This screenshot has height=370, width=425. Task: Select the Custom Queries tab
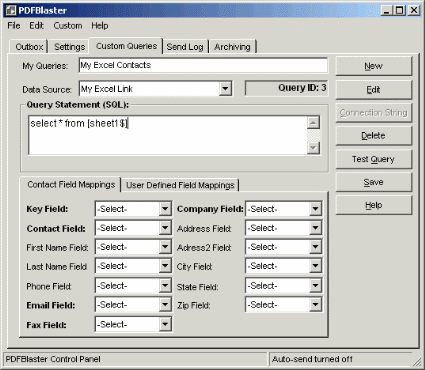pyautogui.click(x=126, y=46)
